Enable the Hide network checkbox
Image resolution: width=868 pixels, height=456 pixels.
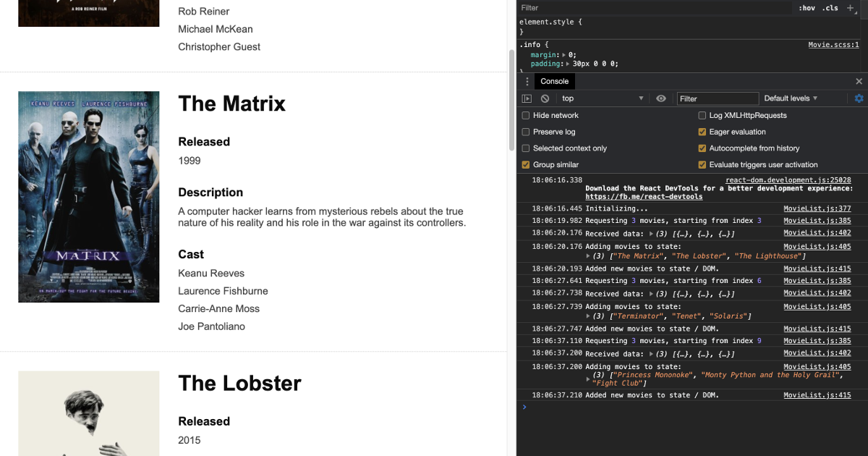[526, 115]
